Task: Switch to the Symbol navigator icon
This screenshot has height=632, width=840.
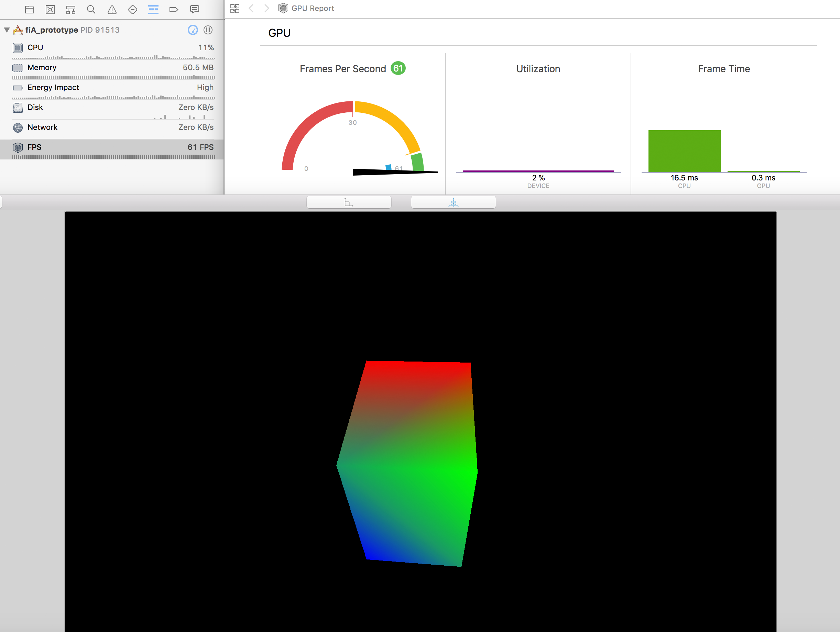Action: 70,10
